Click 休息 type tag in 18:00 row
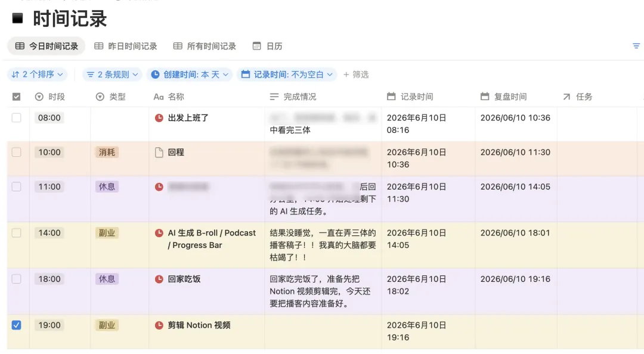Screen dimensions: 644x354 coord(107,279)
